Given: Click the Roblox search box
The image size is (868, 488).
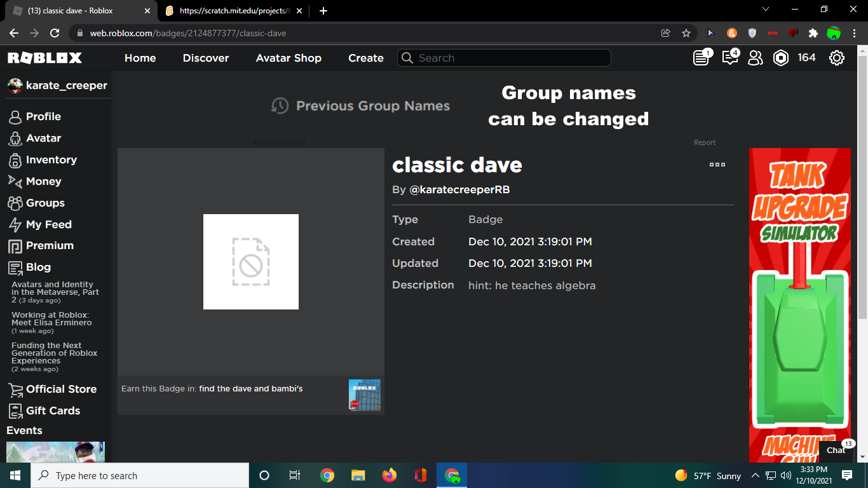Looking at the screenshot, I should pyautogui.click(x=504, y=58).
